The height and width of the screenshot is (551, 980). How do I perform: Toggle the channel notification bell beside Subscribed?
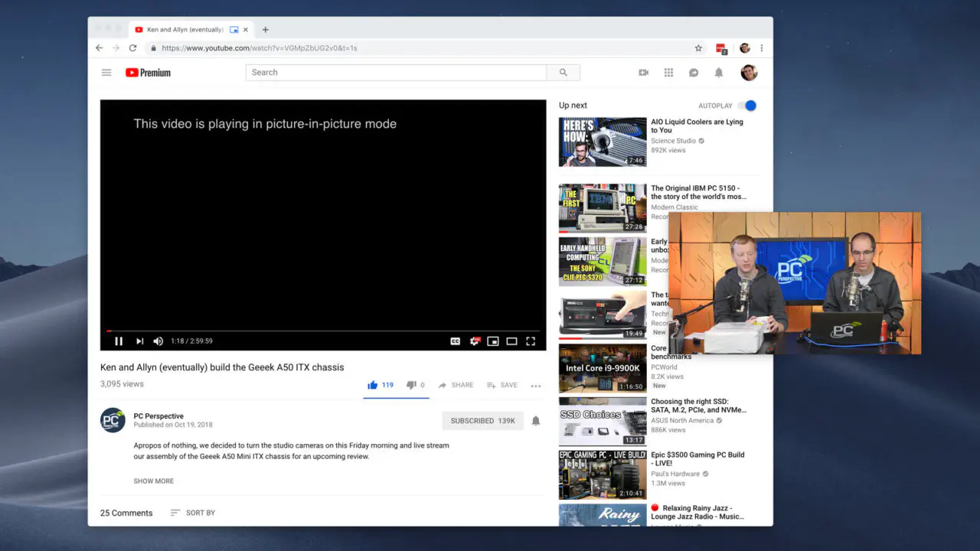pyautogui.click(x=536, y=421)
